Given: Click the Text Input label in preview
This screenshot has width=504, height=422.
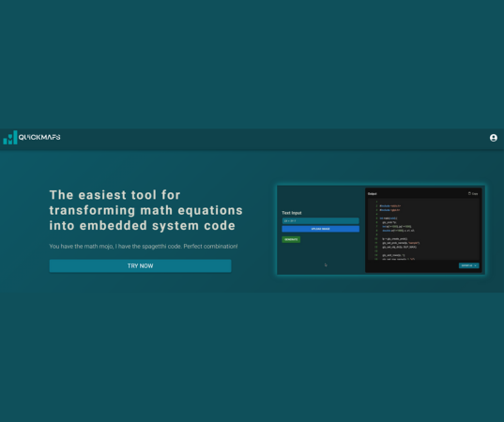Looking at the screenshot, I should point(292,213).
